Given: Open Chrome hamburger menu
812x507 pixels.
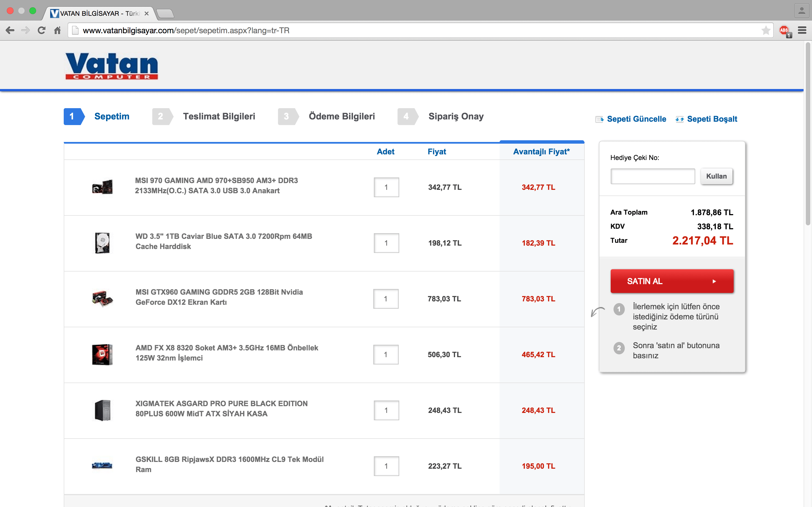Looking at the screenshot, I should [x=802, y=30].
